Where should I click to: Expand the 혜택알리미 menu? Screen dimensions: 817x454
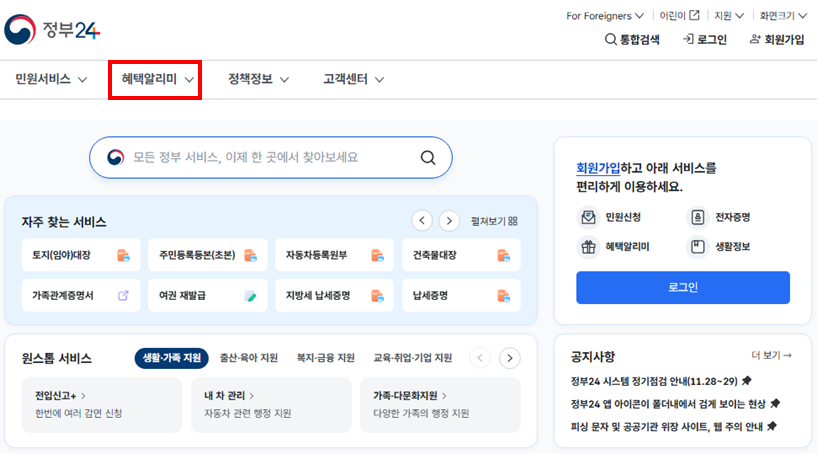pyautogui.click(x=155, y=79)
